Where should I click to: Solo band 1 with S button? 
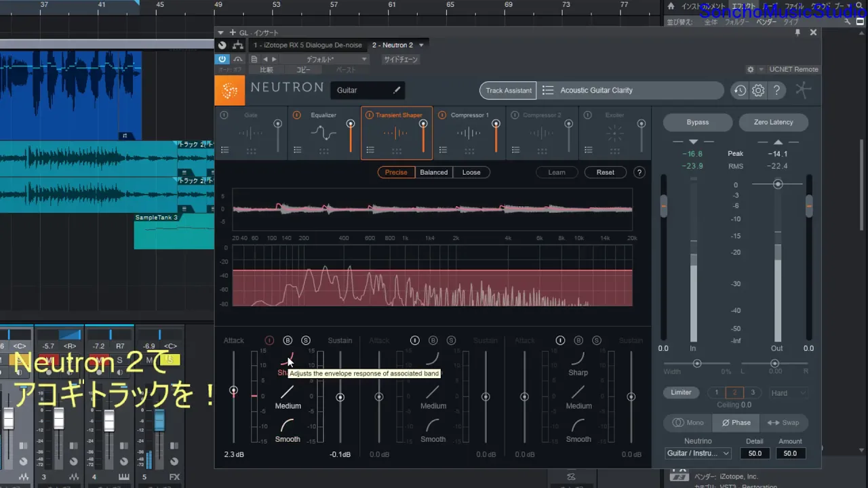click(x=306, y=340)
